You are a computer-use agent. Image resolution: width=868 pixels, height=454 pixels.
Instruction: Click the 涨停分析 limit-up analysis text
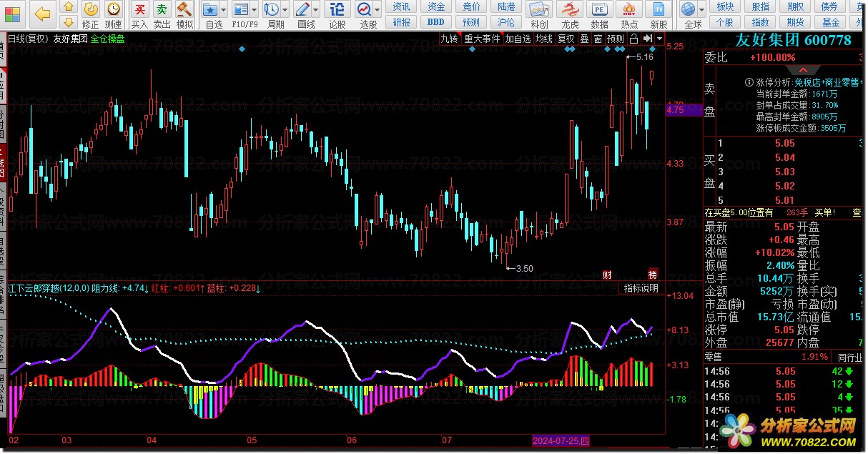773,82
